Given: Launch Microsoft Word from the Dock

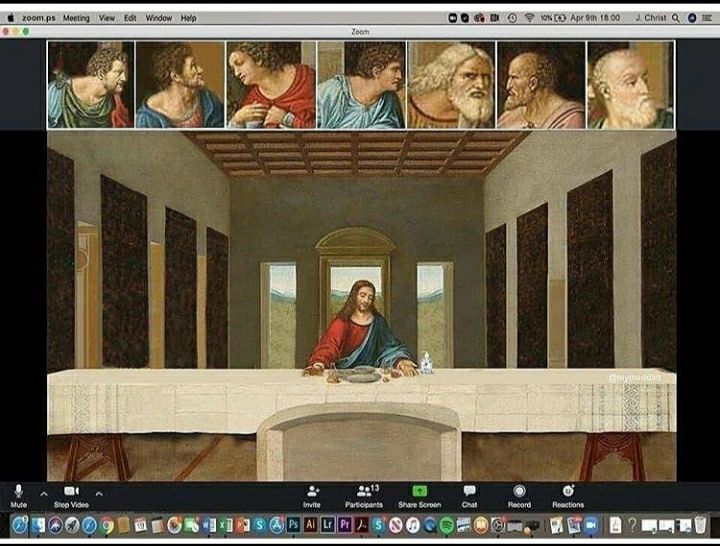Looking at the screenshot, I should tap(209, 525).
